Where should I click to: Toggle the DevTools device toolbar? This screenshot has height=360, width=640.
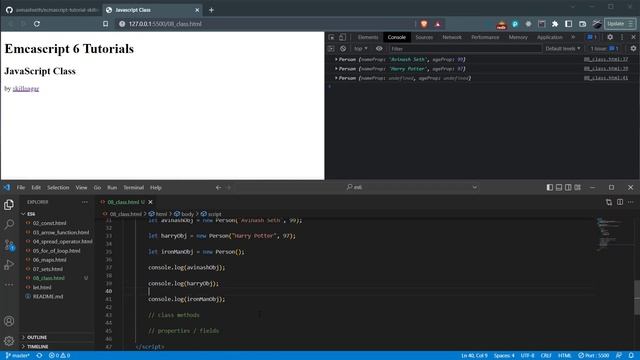click(342, 37)
